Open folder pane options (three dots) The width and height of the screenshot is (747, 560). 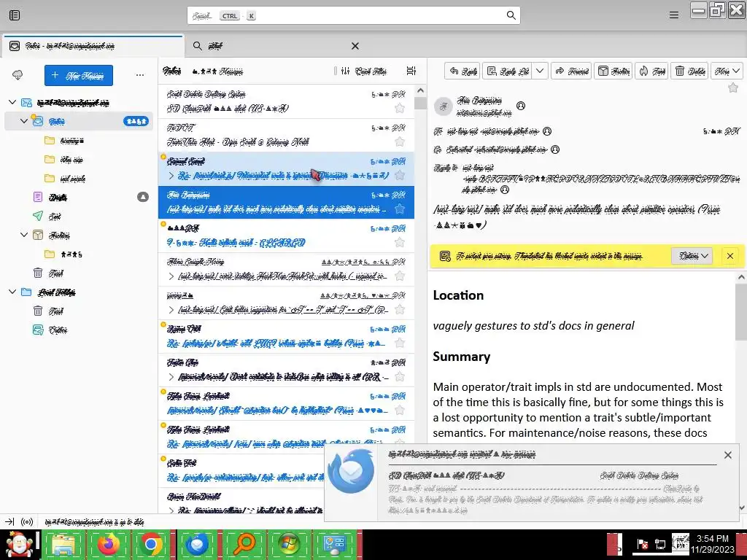[x=139, y=75]
